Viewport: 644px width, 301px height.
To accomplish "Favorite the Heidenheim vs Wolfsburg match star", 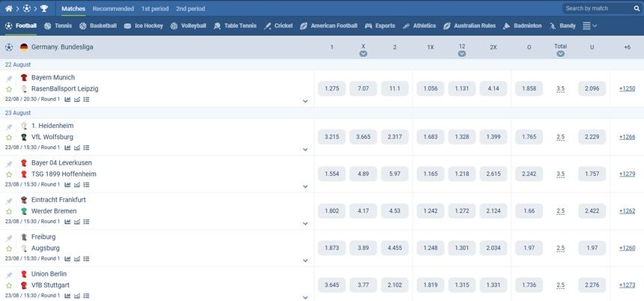I will (9, 137).
